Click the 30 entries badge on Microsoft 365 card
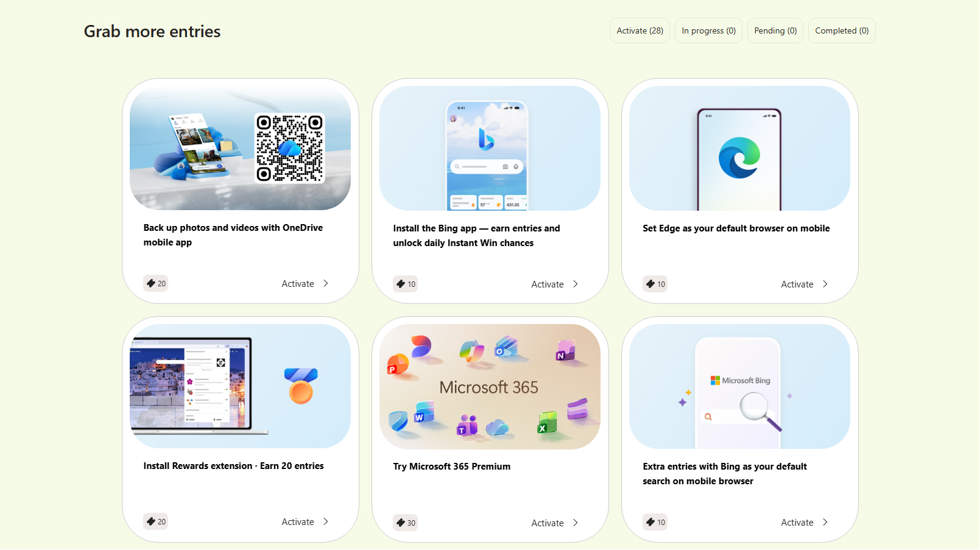980x550 pixels. pyautogui.click(x=406, y=523)
